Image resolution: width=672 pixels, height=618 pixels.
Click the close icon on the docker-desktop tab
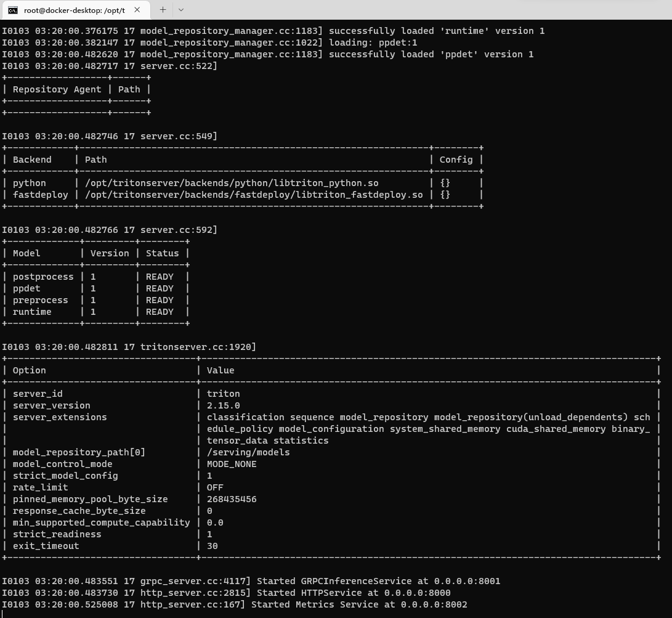(x=137, y=10)
